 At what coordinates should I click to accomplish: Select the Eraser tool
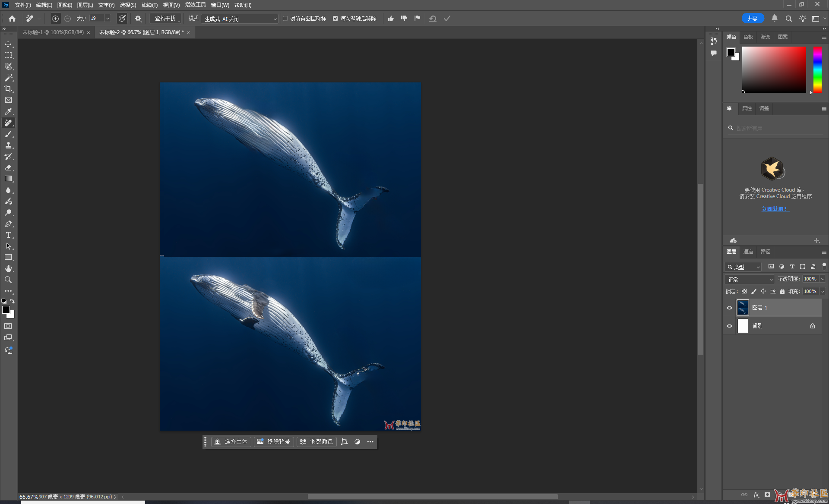[x=8, y=167]
